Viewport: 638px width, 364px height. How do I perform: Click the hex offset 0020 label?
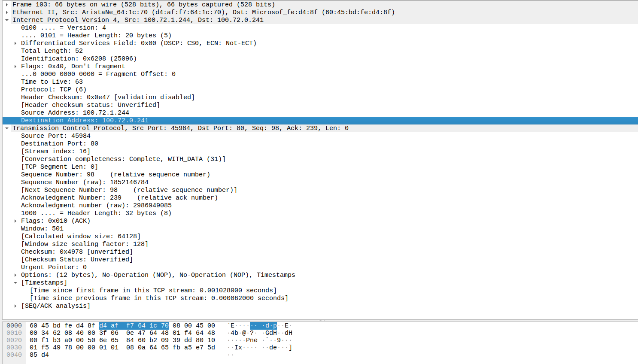tap(14, 340)
